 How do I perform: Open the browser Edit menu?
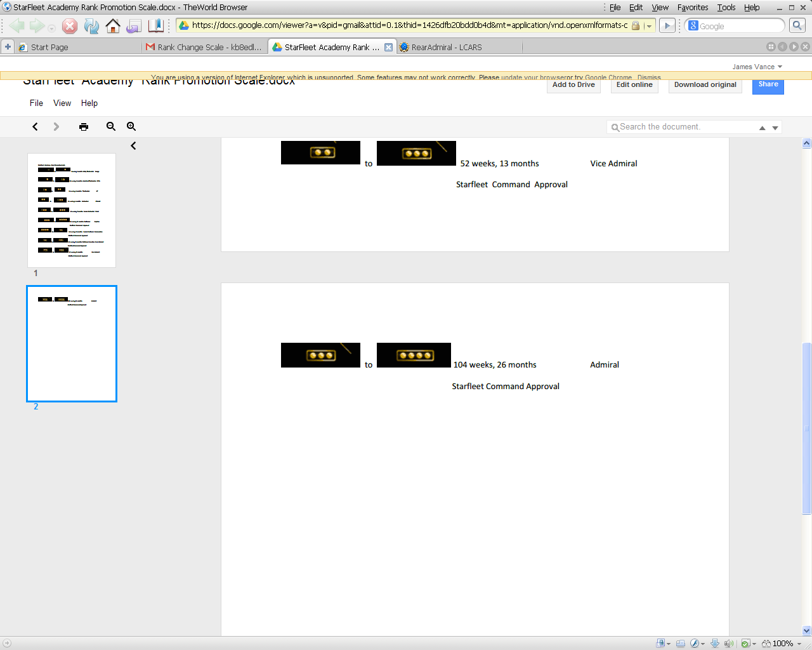click(636, 8)
